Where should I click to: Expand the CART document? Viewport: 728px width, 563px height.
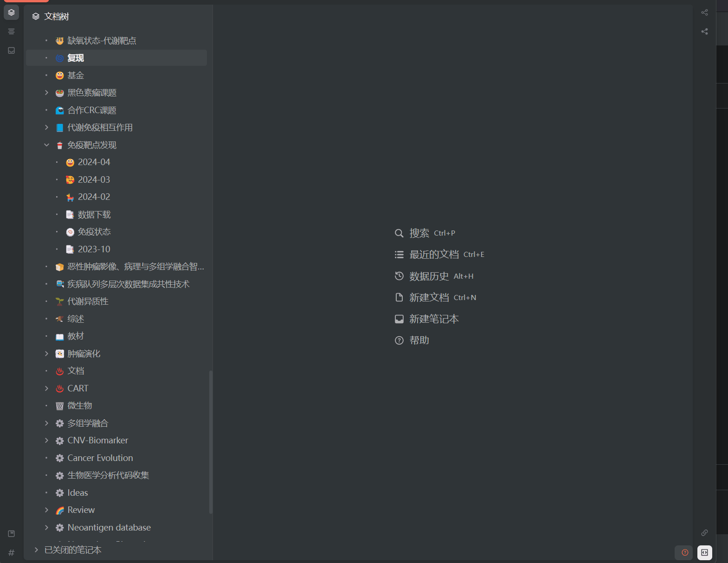click(46, 389)
